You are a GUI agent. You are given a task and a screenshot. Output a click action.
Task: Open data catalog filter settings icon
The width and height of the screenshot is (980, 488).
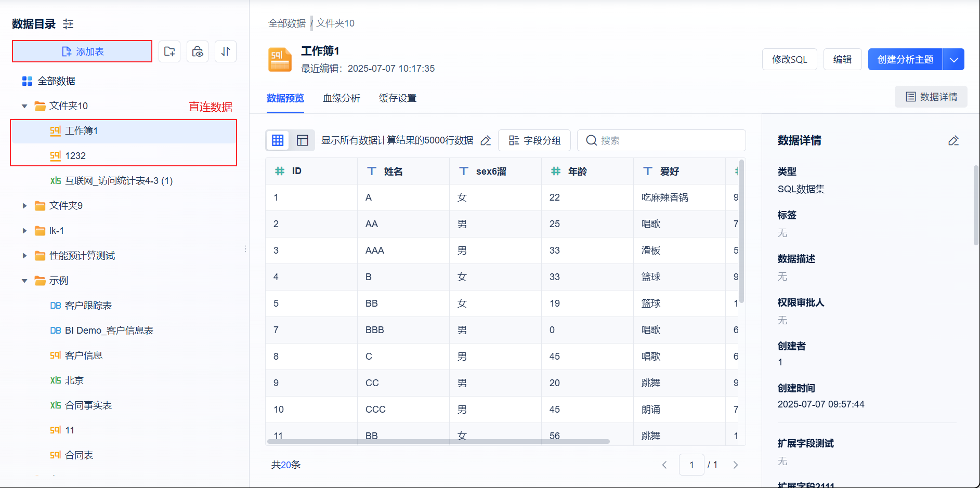coord(68,24)
